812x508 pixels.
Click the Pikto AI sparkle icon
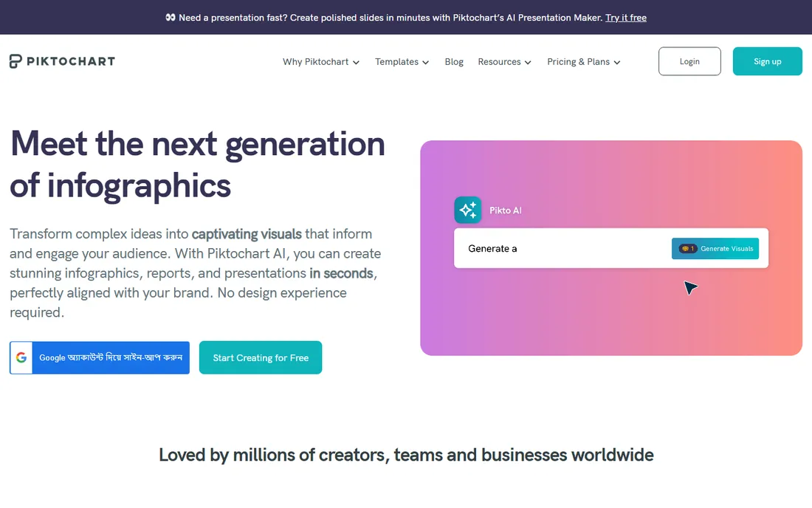467,210
